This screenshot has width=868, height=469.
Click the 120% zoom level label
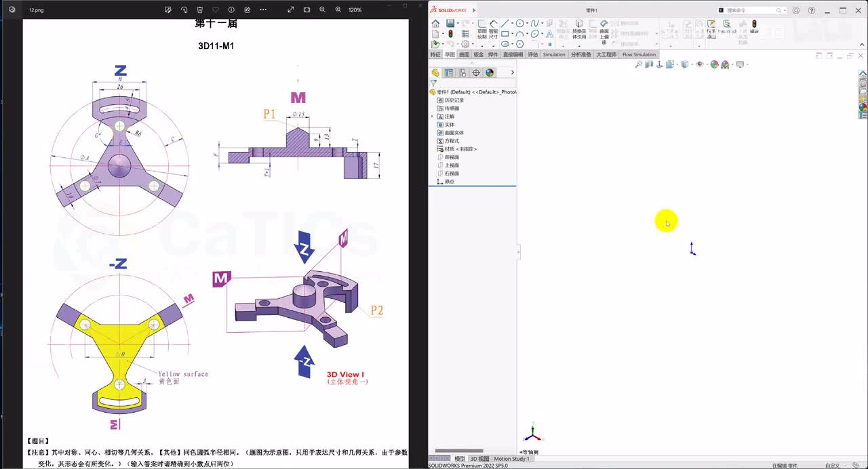click(355, 10)
